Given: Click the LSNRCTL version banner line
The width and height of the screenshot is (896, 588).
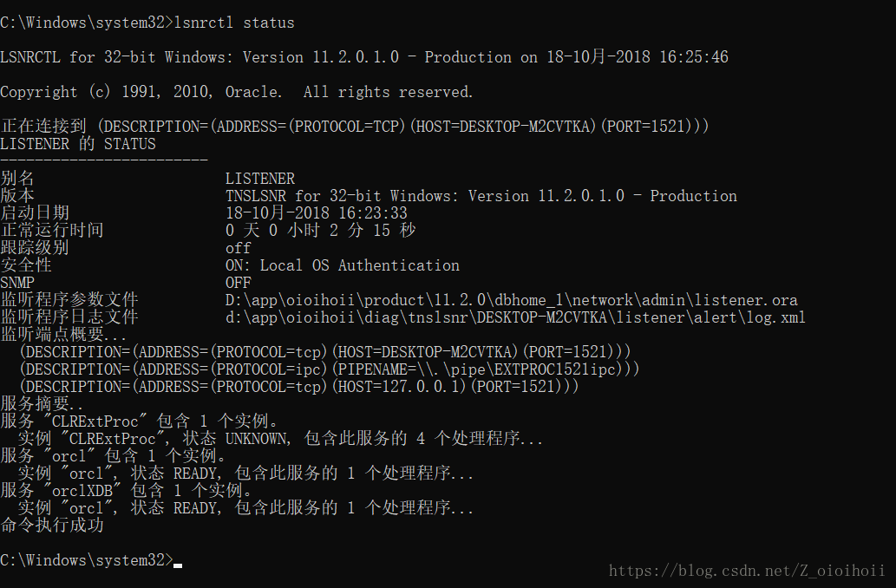Looking at the screenshot, I should [x=364, y=57].
